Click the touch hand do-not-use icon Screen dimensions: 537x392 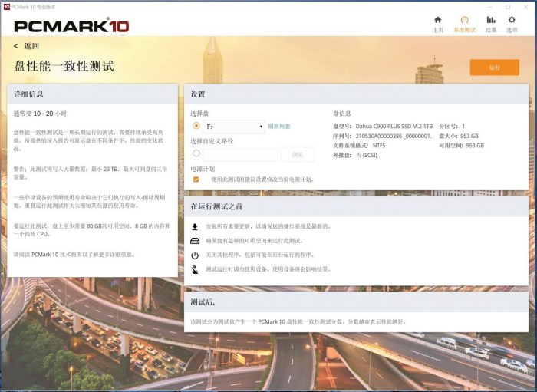(x=195, y=269)
